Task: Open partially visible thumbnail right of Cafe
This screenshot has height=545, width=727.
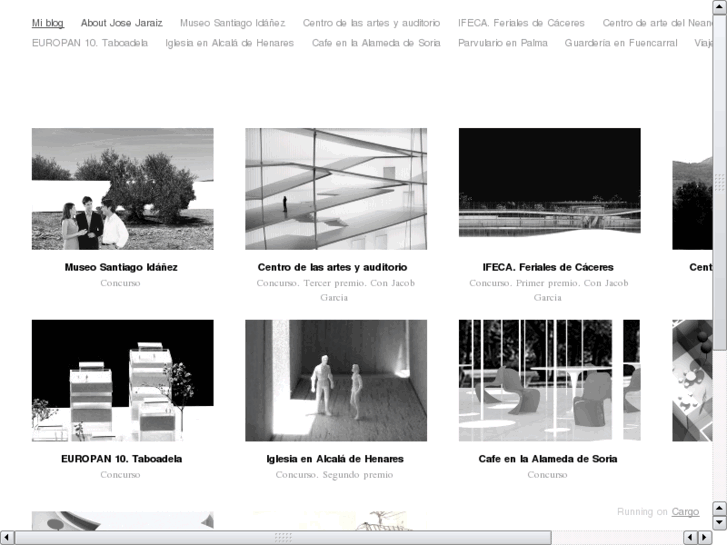Action: click(x=692, y=380)
